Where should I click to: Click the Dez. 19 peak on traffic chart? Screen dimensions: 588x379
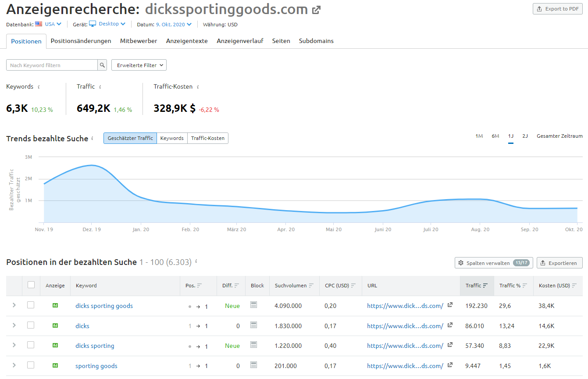click(x=92, y=165)
